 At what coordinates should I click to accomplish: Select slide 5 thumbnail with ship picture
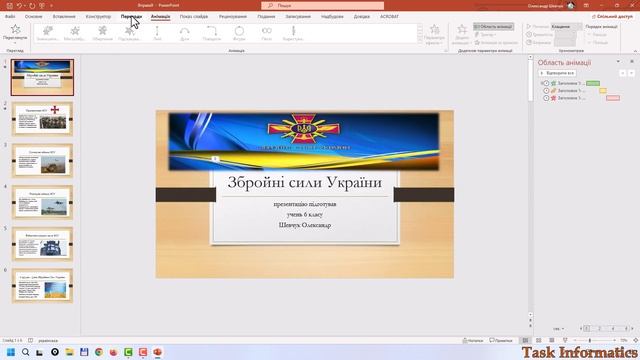click(x=42, y=244)
